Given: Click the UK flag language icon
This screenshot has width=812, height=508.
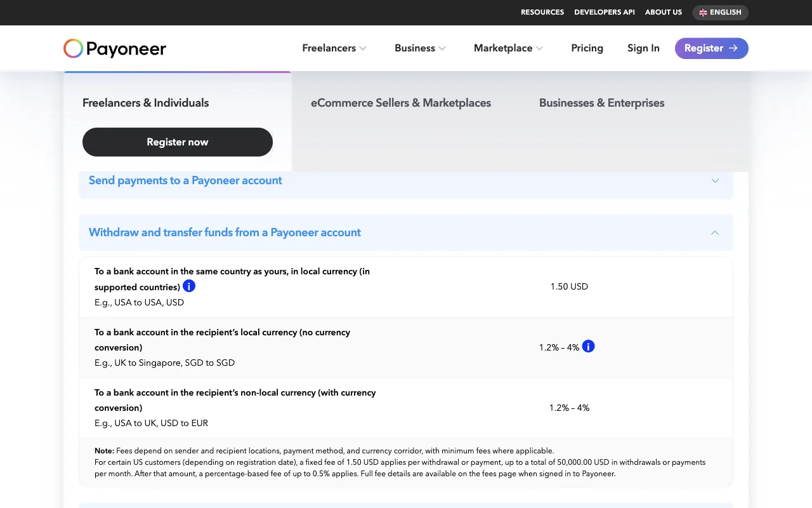Looking at the screenshot, I should pos(703,12).
